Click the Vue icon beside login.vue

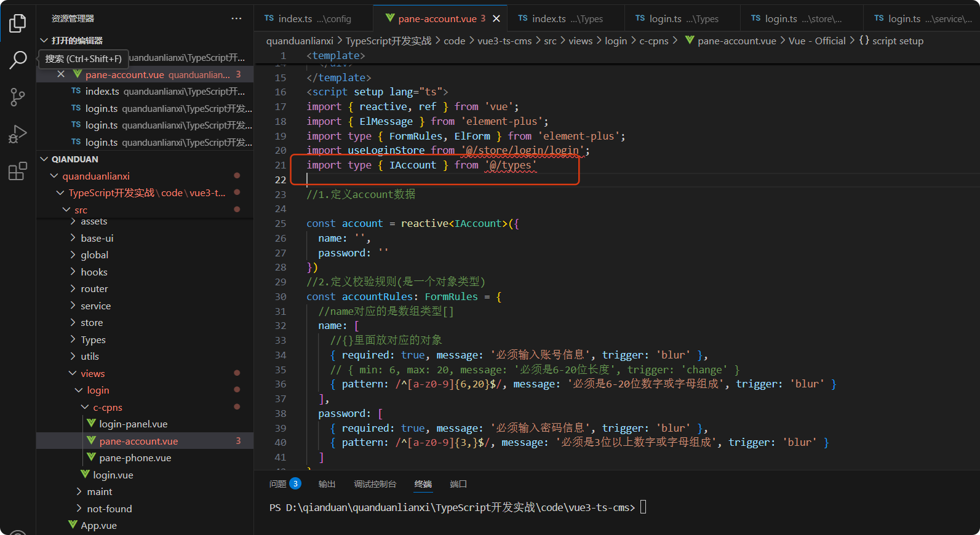[85, 475]
